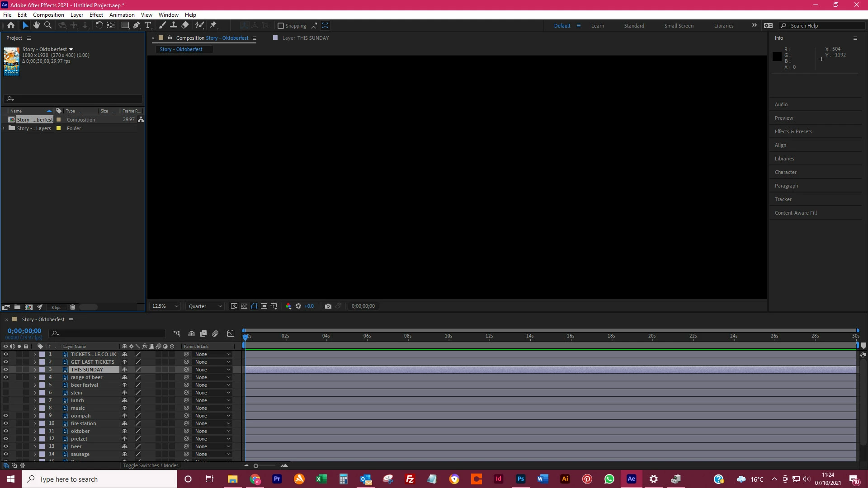
Task: Open the Animation menu
Action: pyautogui.click(x=122, y=14)
